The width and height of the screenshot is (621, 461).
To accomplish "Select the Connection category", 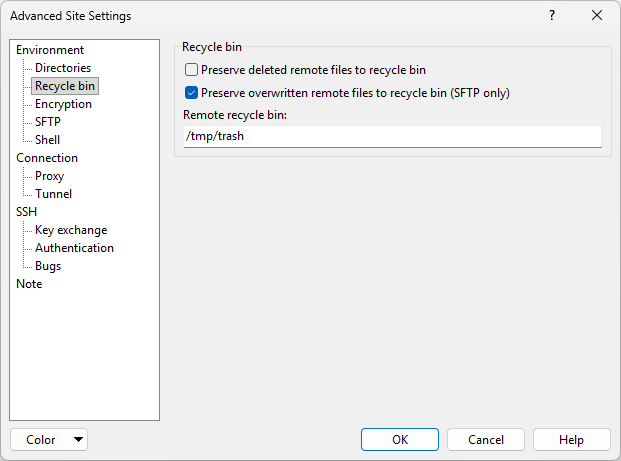I will tap(47, 158).
